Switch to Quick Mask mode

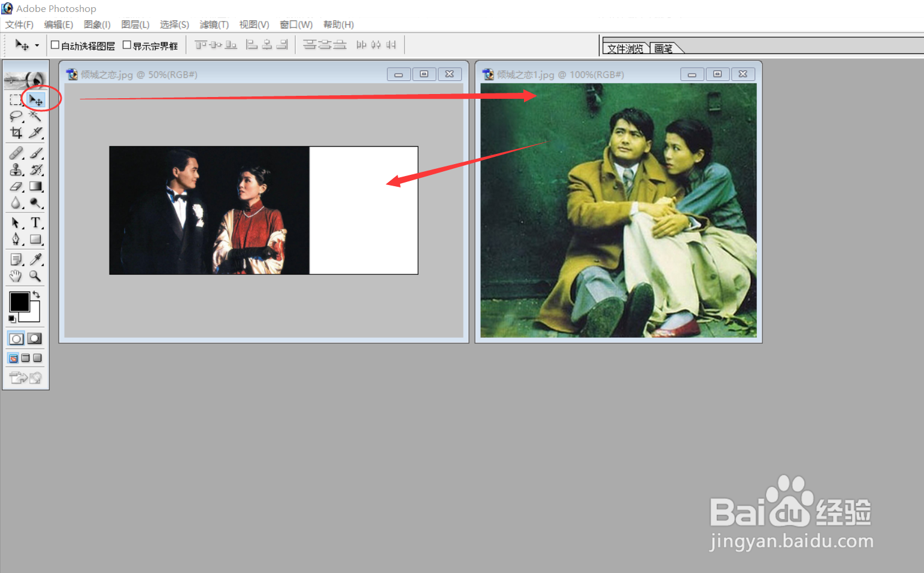pyautogui.click(x=35, y=339)
